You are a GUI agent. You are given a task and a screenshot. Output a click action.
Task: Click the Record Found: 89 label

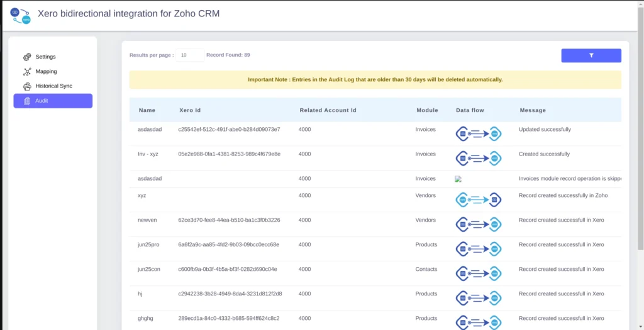click(228, 55)
